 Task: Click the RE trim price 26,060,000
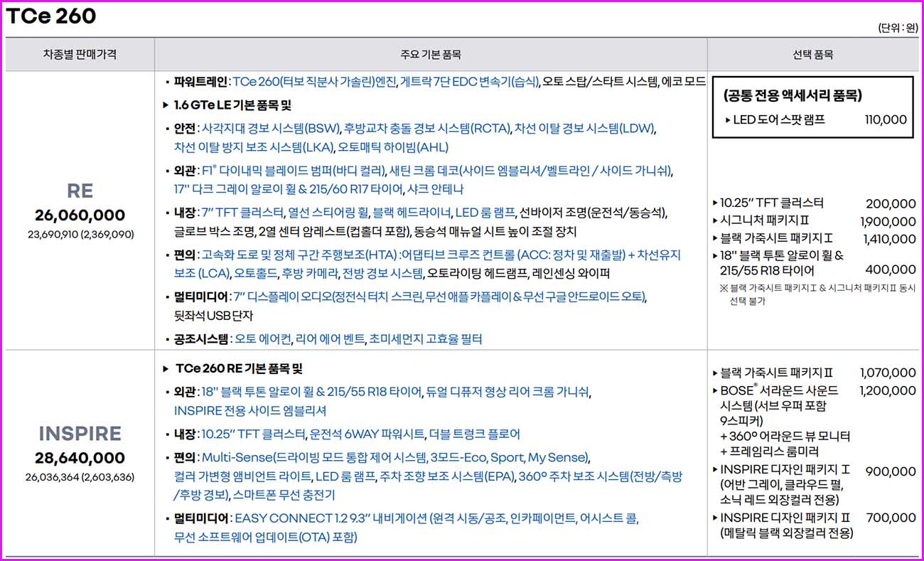pyautogui.click(x=80, y=215)
